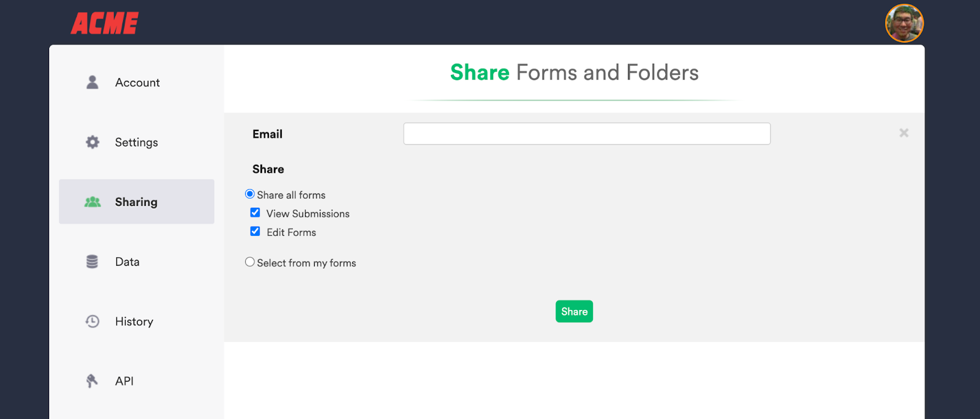The height and width of the screenshot is (419, 980).
Task: Click the API keys icon
Action: click(92, 381)
